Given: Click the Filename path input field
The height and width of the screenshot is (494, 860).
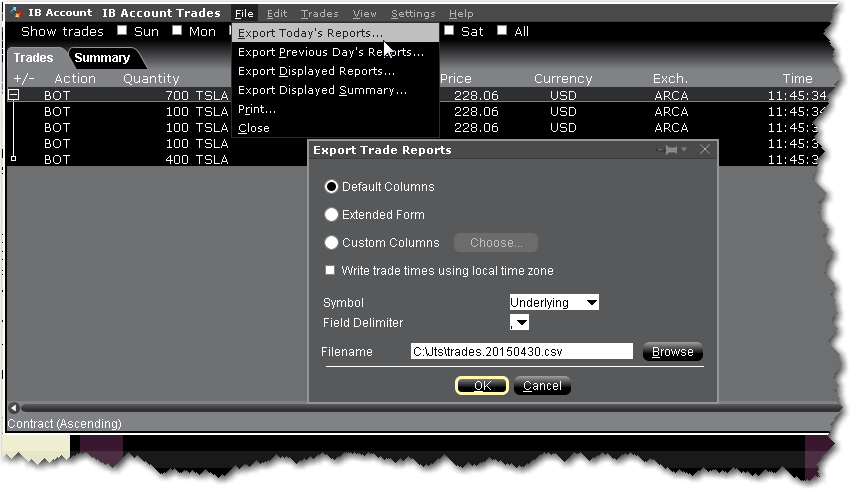Looking at the screenshot, I should 521,352.
